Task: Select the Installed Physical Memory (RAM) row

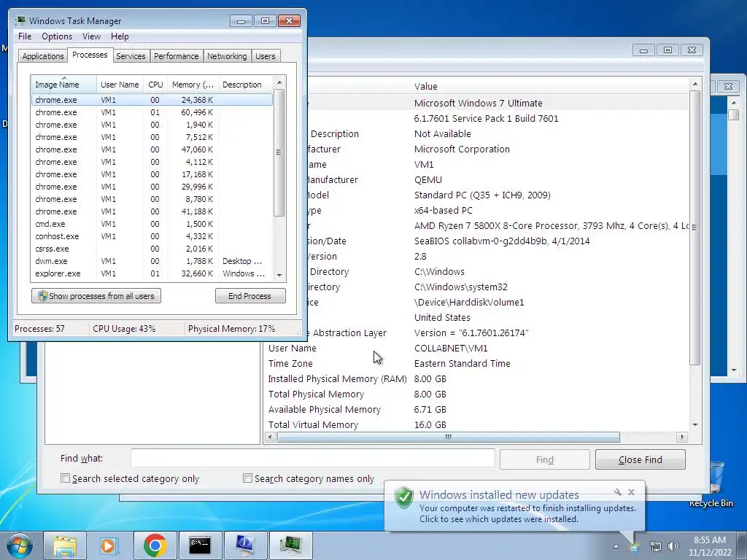Action: pyautogui.click(x=476, y=378)
